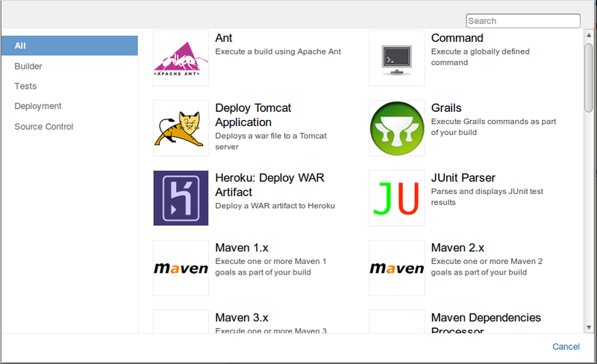Filter by Tests category

pyautogui.click(x=25, y=86)
